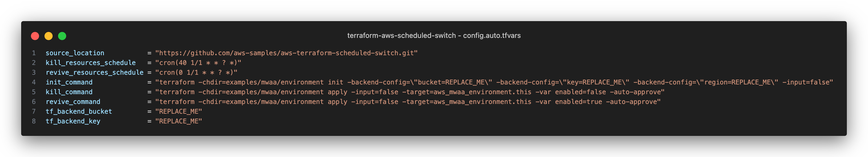Click the kill_command variable name

point(69,92)
